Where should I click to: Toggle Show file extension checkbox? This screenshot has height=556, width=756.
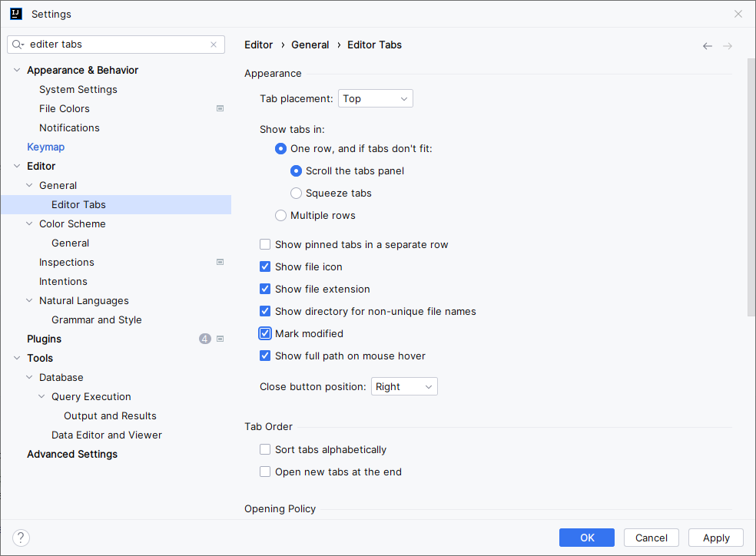(265, 289)
